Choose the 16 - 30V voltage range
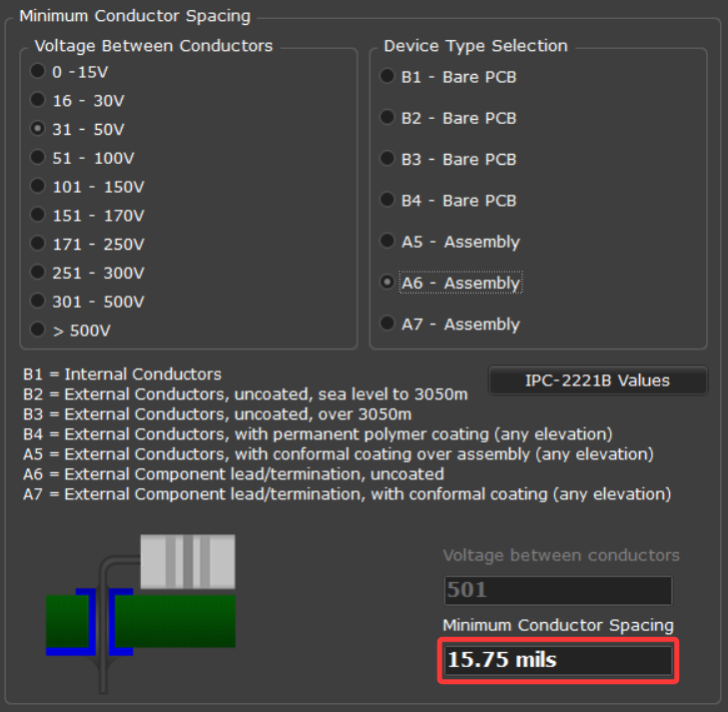728x712 pixels. click(x=38, y=100)
